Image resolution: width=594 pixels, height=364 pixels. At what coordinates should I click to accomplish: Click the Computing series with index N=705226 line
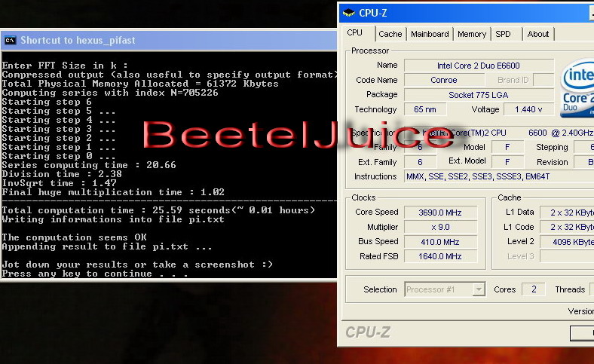coord(110,93)
